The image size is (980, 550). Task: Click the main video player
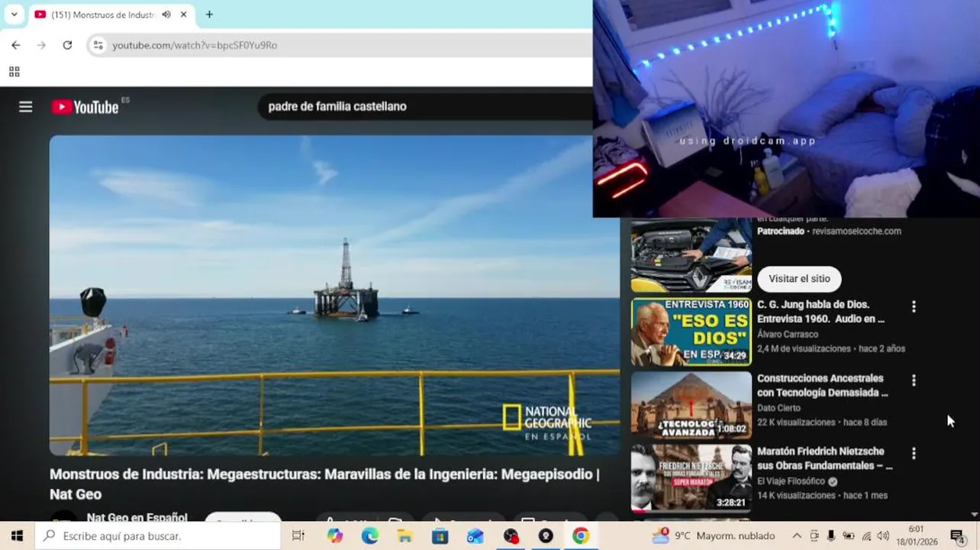click(x=334, y=296)
